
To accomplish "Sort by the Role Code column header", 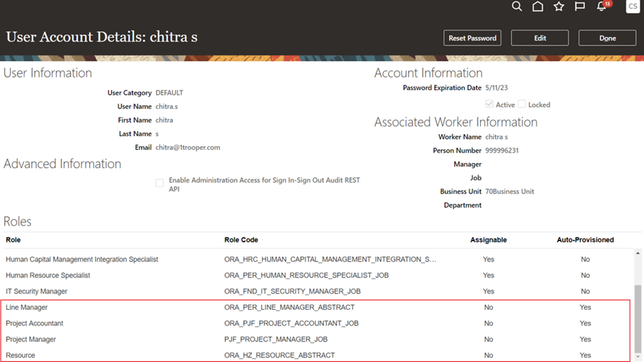I will (241, 240).
